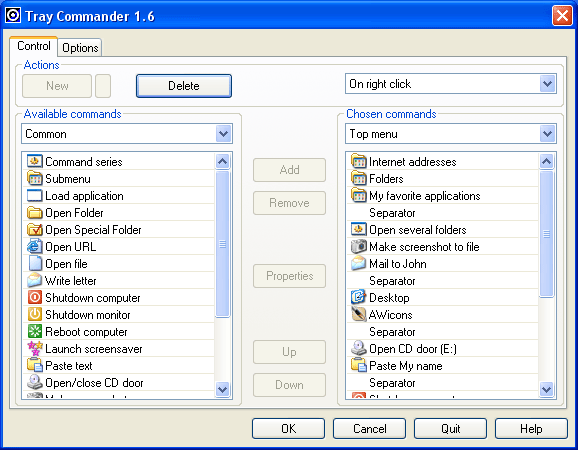This screenshot has width=578, height=450.
Task: Click Chosen commands scrollbar up arrow
Action: coord(547,161)
